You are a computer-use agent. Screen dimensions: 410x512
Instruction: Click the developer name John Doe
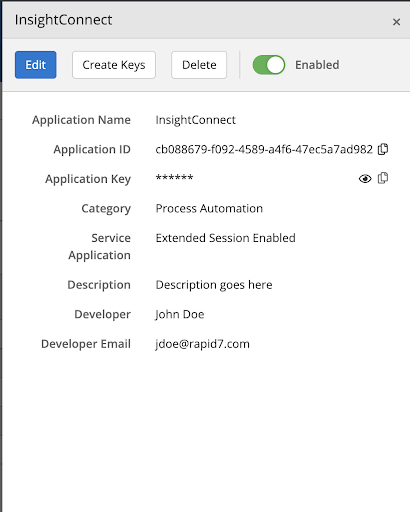pos(180,314)
